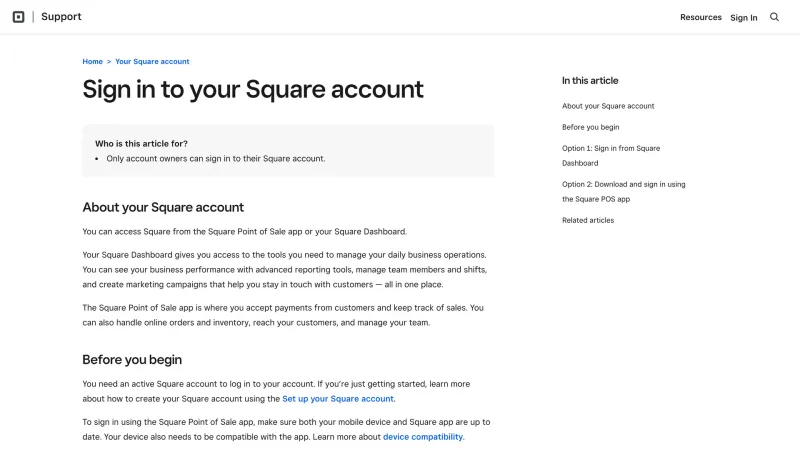Jump to Before you begin in sidebar
This screenshot has height=450, width=800.
pos(590,127)
